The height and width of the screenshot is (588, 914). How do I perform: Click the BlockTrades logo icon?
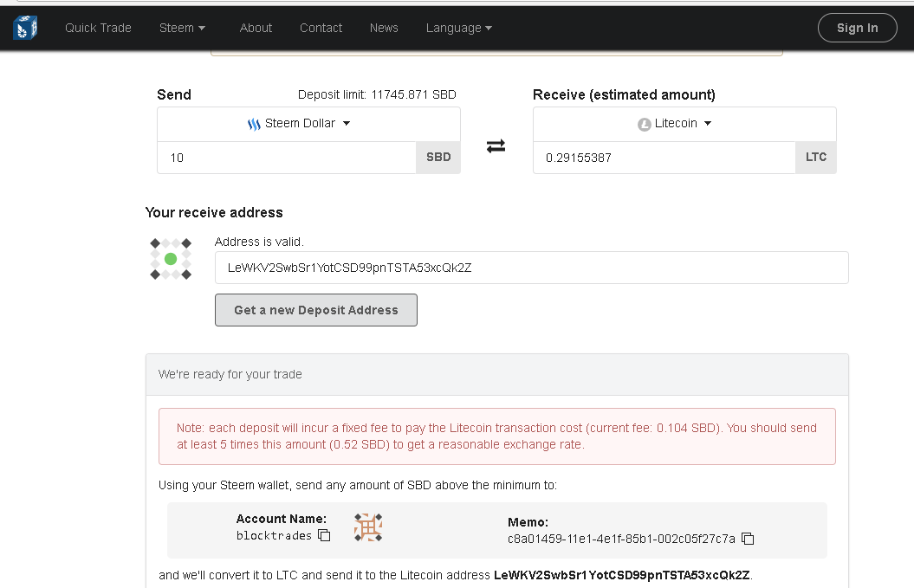pos(25,28)
